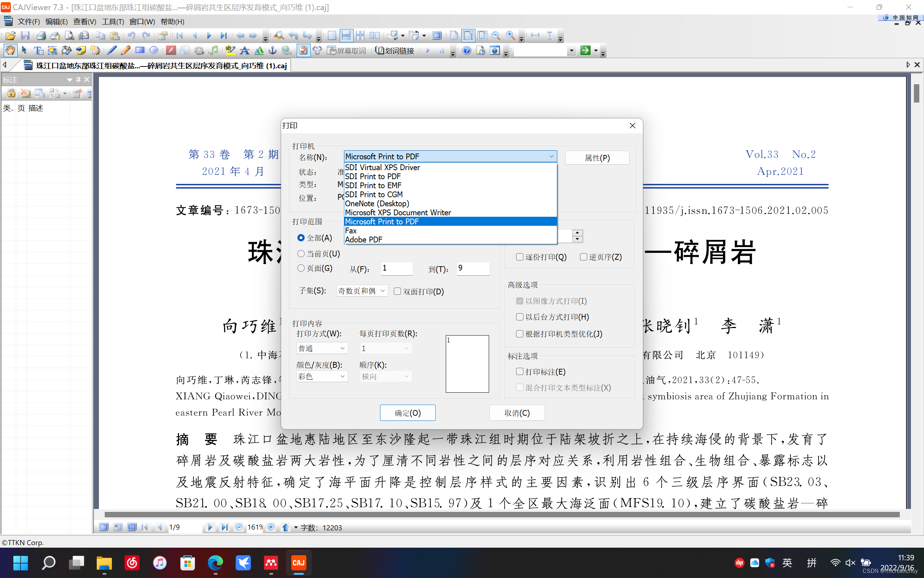924x578 pixels.
Task: Open the 帮助(H) menu
Action: [x=172, y=21]
